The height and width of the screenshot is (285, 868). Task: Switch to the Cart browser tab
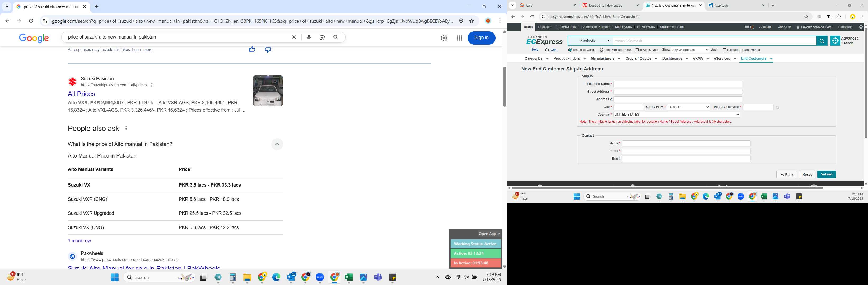coord(548,5)
